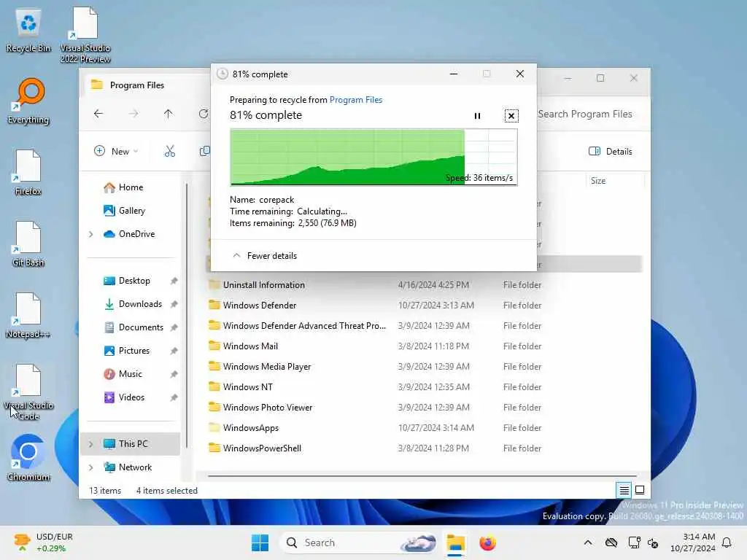Viewport: 747px width, 560px height.
Task: Pause the recycle operation
Action: pyautogui.click(x=477, y=116)
